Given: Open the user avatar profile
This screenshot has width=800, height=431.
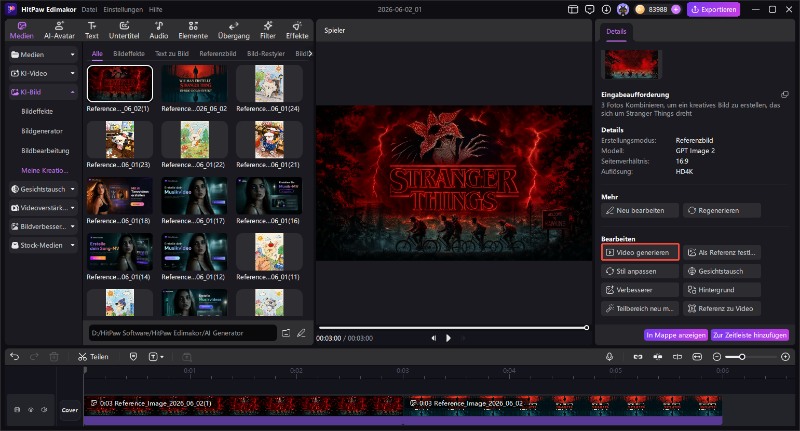Looking at the screenshot, I should [622, 9].
